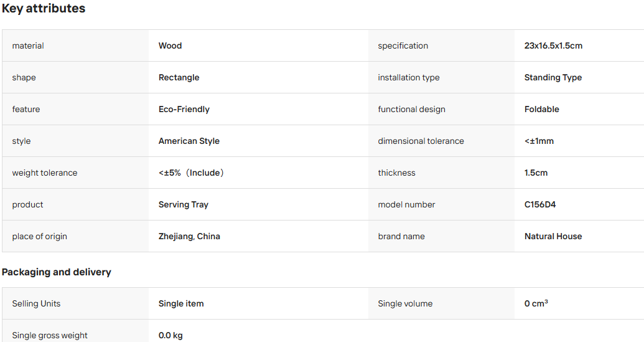Click the Key attributes heading
Viewport: 644px width, 342px height.
(44, 9)
